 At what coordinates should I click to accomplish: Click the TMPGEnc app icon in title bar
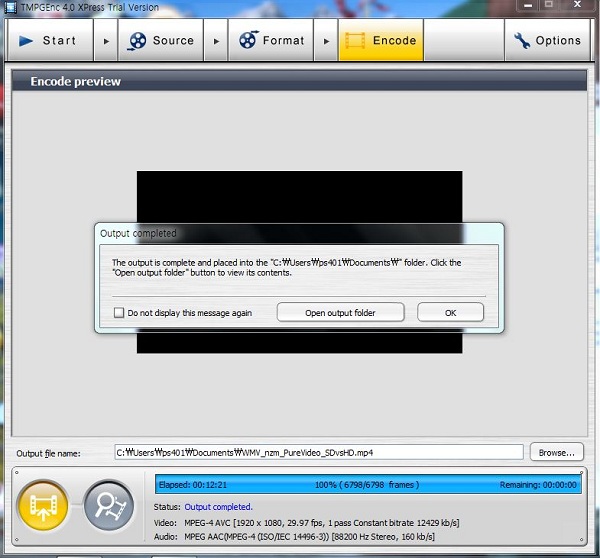pyautogui.click(x=10, y=7)
